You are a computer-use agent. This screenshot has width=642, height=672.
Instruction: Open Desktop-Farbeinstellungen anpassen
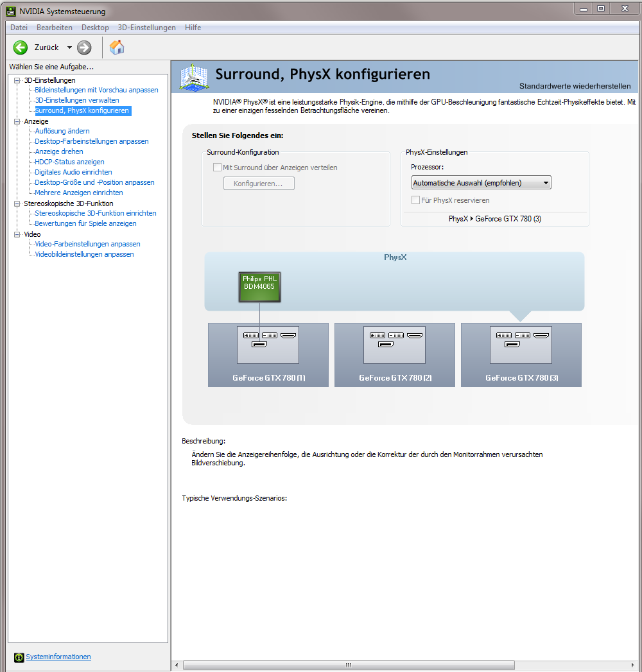coord(92,141)
